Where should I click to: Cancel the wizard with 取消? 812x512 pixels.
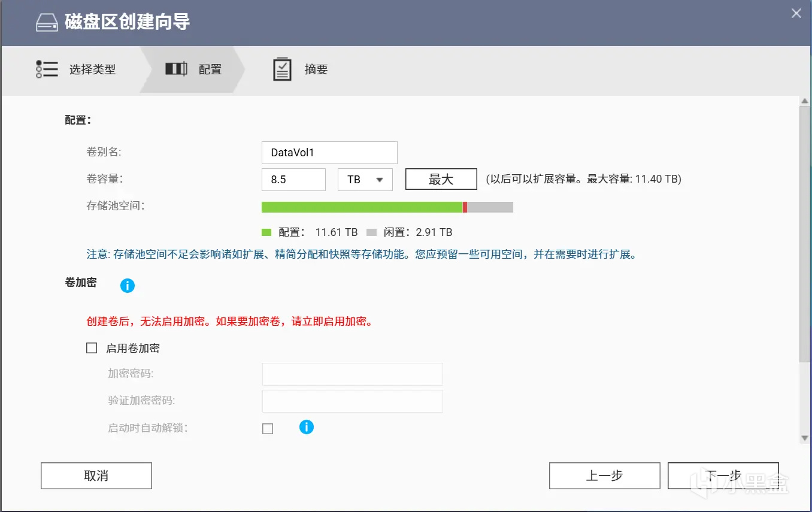click(x=96, y=475)
